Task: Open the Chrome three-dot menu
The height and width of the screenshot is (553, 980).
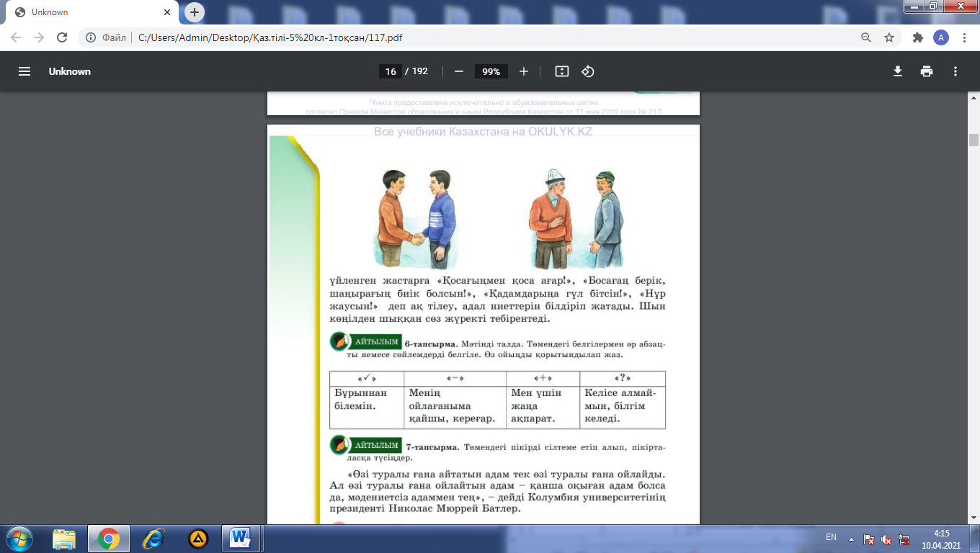Action: 964,37
